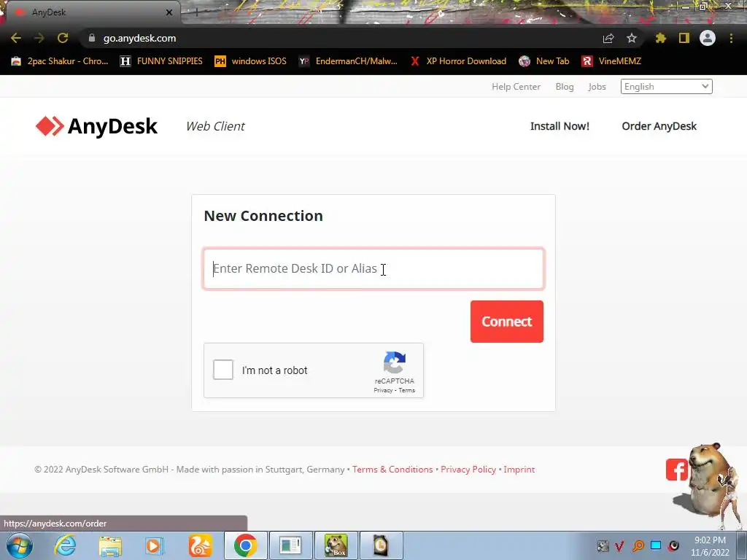Open the EndermanCH/Malw... bookmark
Screen dimensions: 747x560
[x=348, y=61]
